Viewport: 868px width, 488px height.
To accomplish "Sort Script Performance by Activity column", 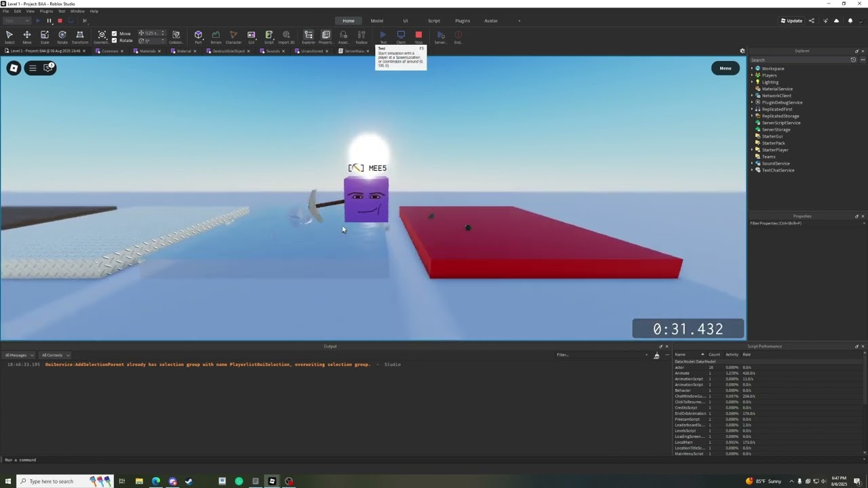I will pyautogui.click(x=732, y=354).
